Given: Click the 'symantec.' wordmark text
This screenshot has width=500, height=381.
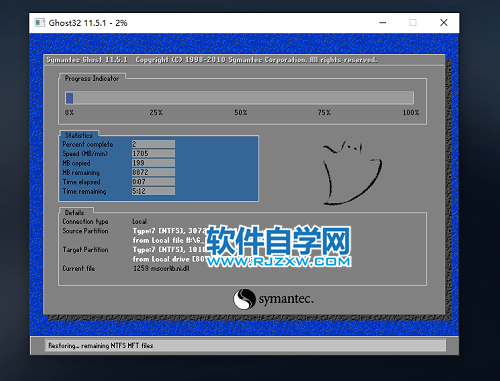Looking at the screenshot, I should [286, 299].
